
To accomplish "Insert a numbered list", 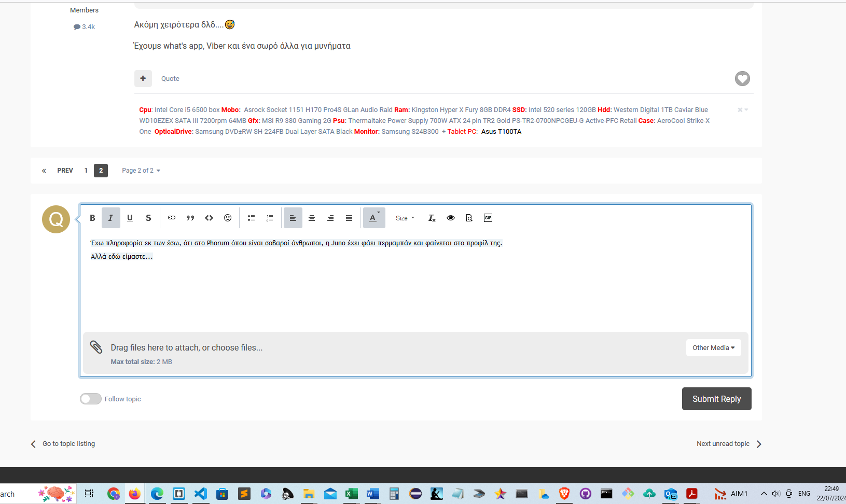I will (x=270, y=218).
